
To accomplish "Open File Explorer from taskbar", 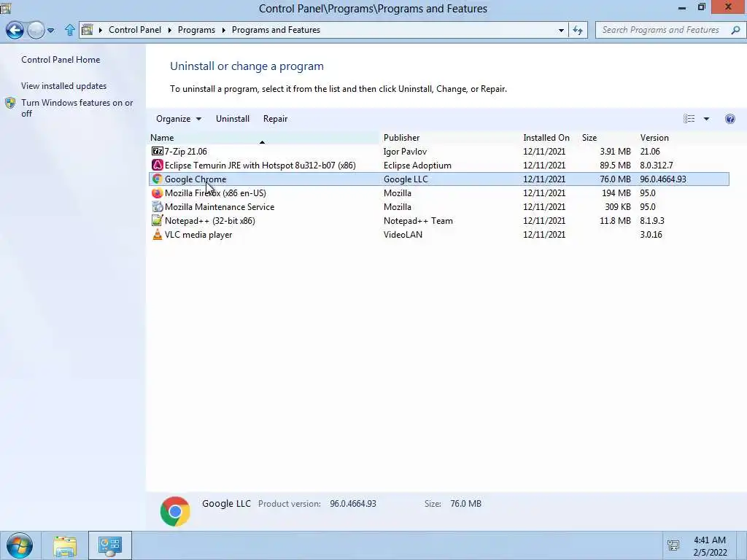I will [65, 545].
